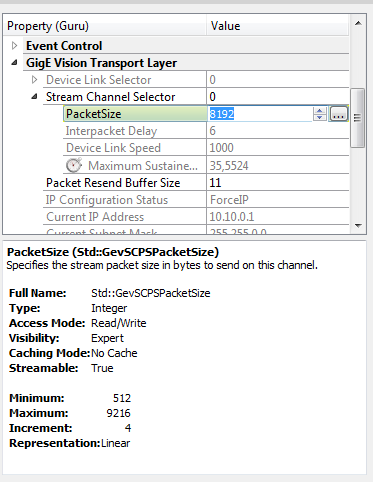
Task: Increase PacketSize with the up spinner arrow
Action: pos(320,110)
